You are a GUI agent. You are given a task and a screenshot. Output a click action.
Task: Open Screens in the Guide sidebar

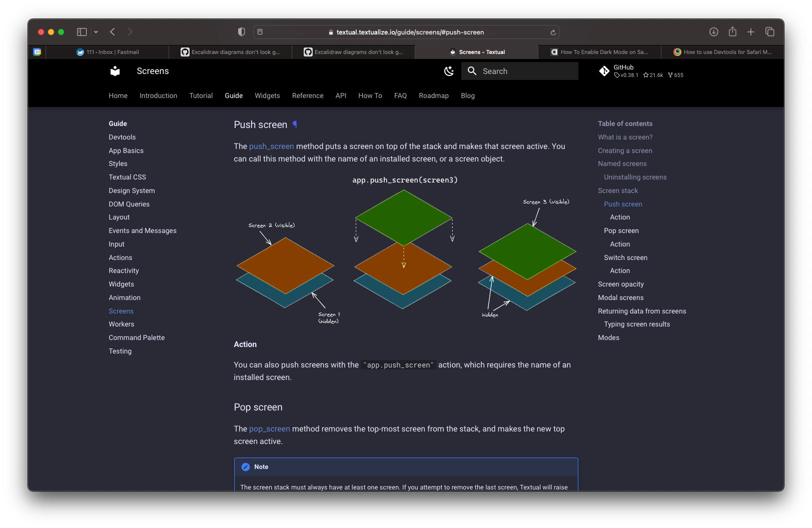tap(121, 311)
